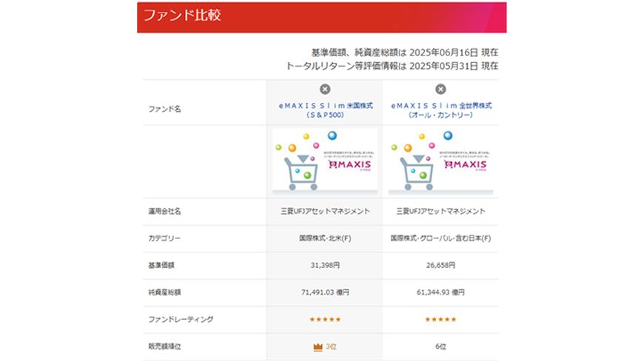Click the crown icon beside 3位

point(319,346)
